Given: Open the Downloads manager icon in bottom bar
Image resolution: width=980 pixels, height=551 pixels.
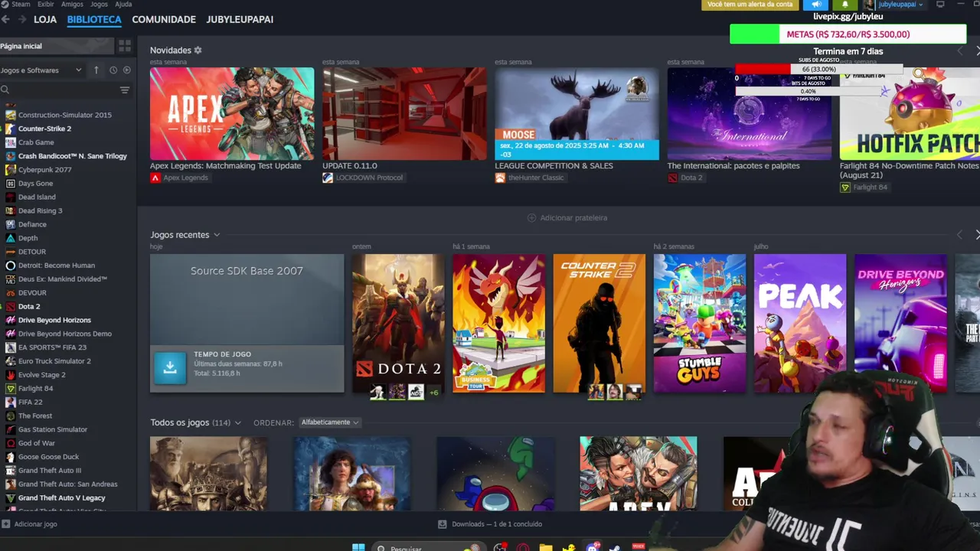Looking at the screenshot, I should [442, 524].
